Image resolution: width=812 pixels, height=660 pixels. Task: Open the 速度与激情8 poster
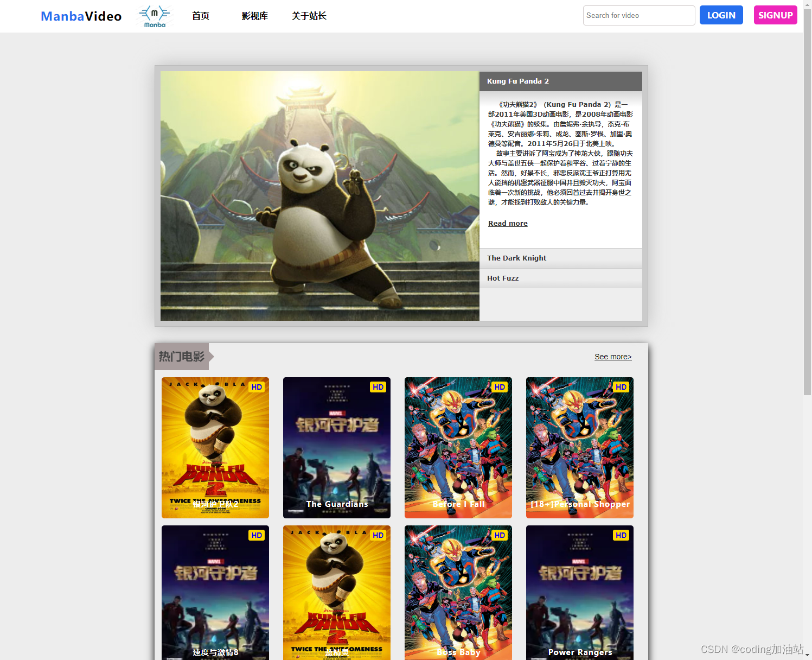[215, 593]
